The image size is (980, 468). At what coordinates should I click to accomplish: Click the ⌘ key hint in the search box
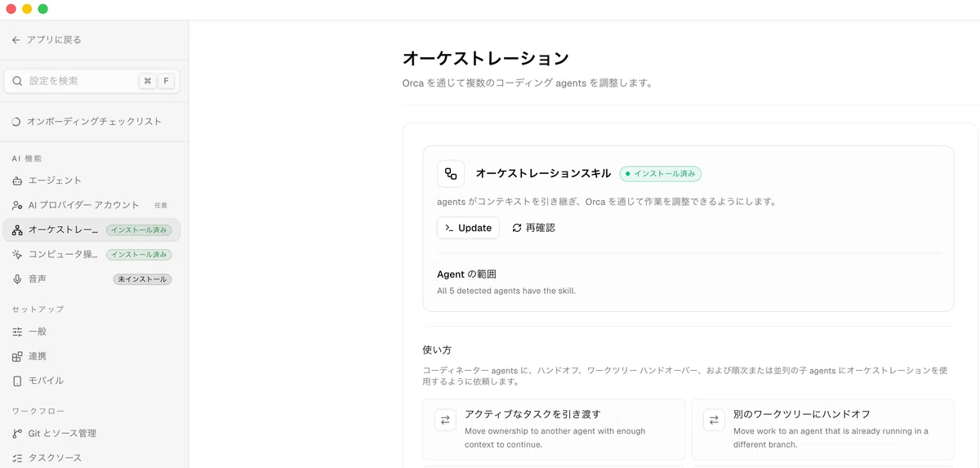click(x=148, y=81)
